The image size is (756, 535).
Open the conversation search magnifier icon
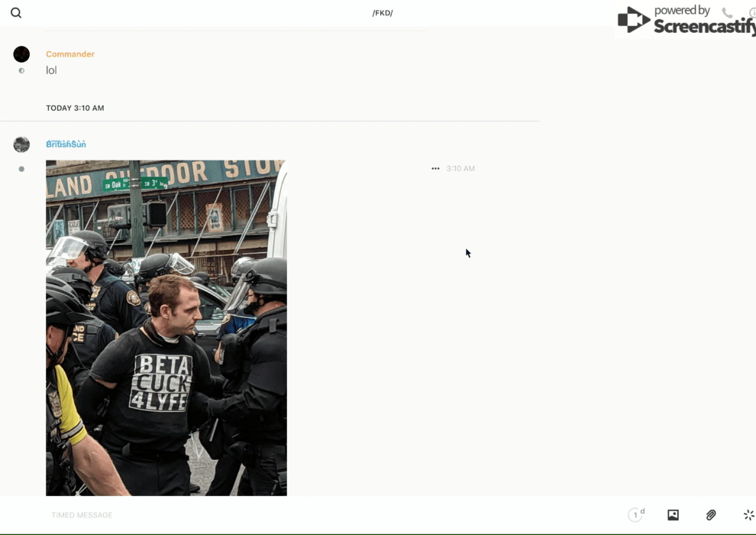pyautogui.click(x=16, y=13)
